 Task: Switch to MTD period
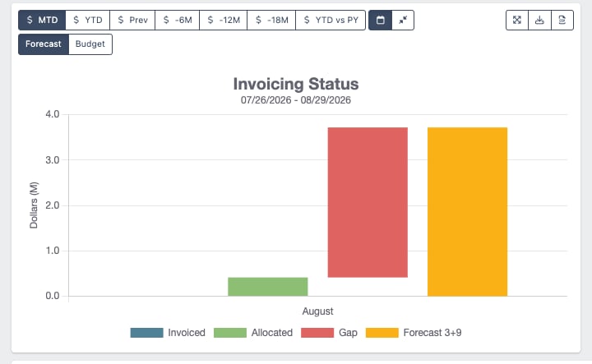click(x=42, y=20)
